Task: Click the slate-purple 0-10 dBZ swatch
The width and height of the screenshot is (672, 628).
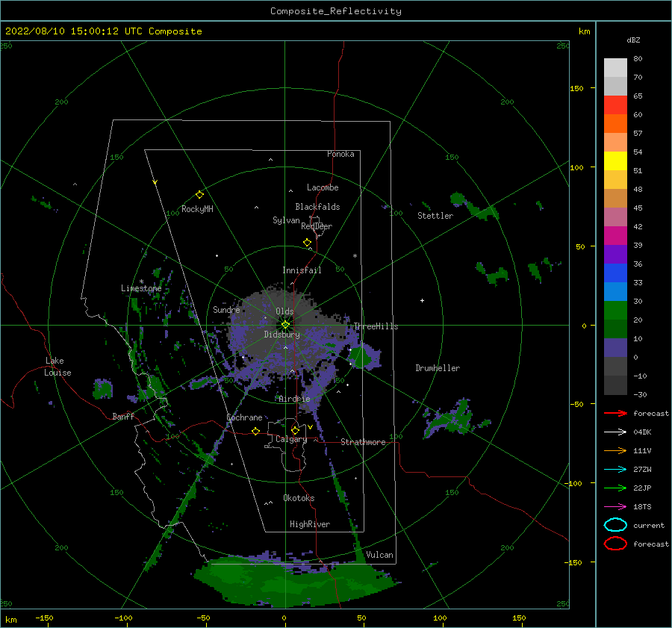Action: (x=615, y=348)
